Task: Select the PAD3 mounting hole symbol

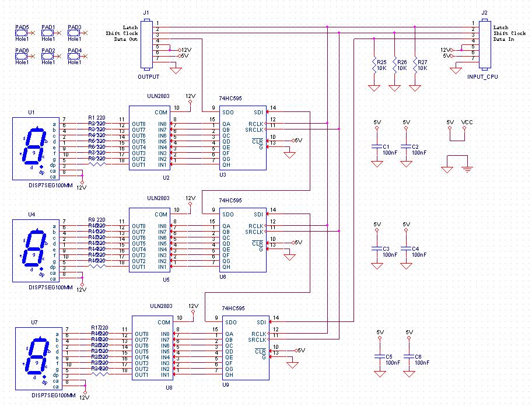Action: 73,33
